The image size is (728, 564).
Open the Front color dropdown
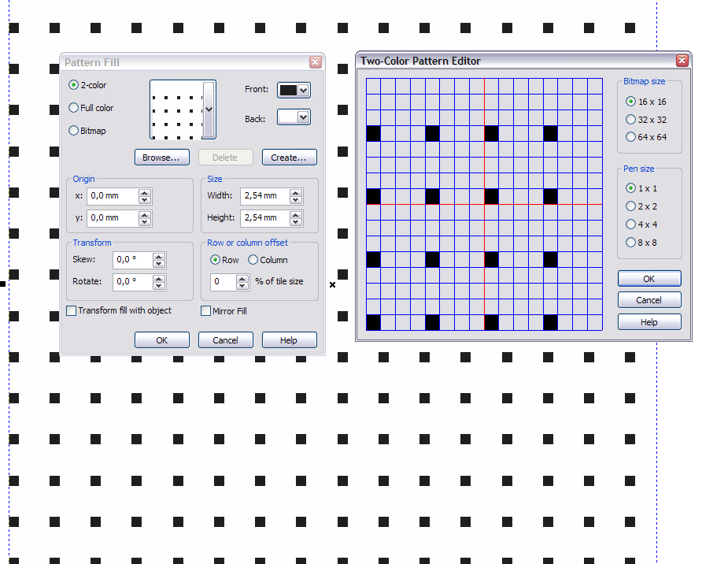(303, 90)
